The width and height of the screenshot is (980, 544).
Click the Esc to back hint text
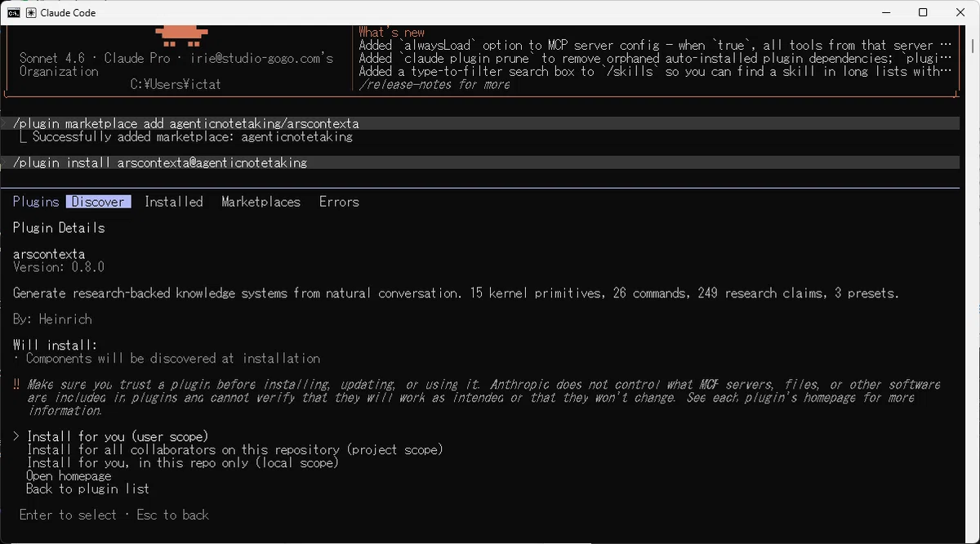[x=173, y=515]
